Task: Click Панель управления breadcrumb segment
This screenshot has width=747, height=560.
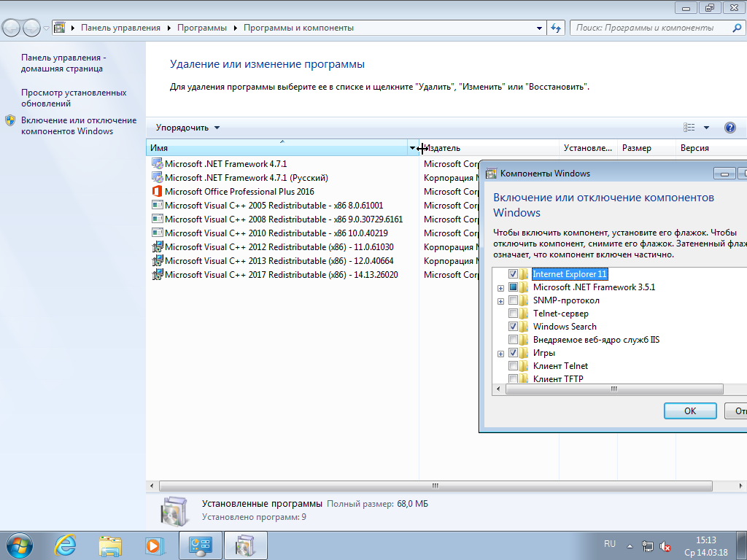Action: [x=120, y=28]
